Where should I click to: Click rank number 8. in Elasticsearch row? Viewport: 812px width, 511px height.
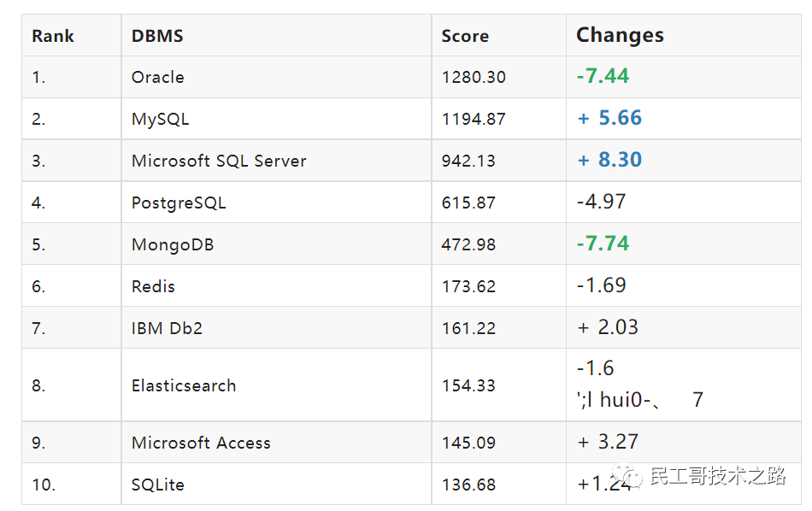click(x=38, y=385)
